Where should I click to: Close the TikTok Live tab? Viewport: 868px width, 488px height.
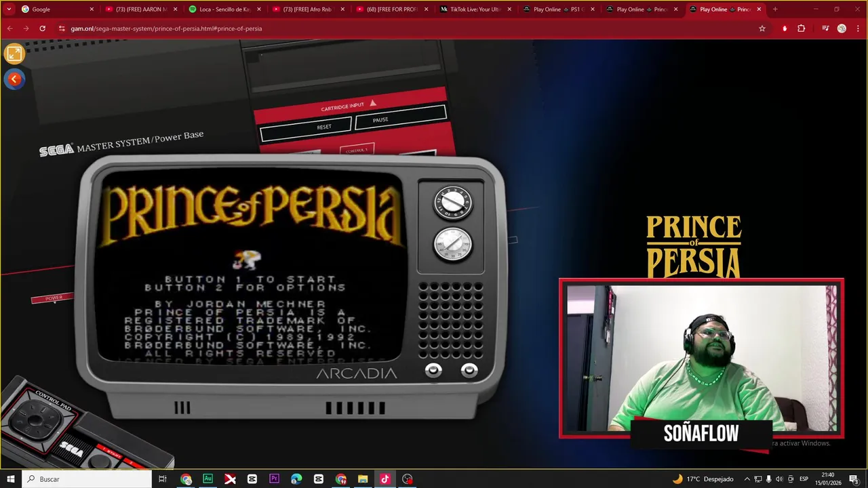pyautogui.click(x=509, y=9)
